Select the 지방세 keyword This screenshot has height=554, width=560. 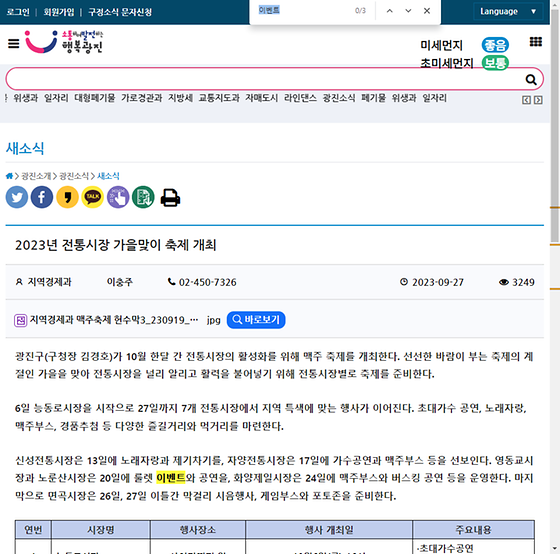point(180,98)
